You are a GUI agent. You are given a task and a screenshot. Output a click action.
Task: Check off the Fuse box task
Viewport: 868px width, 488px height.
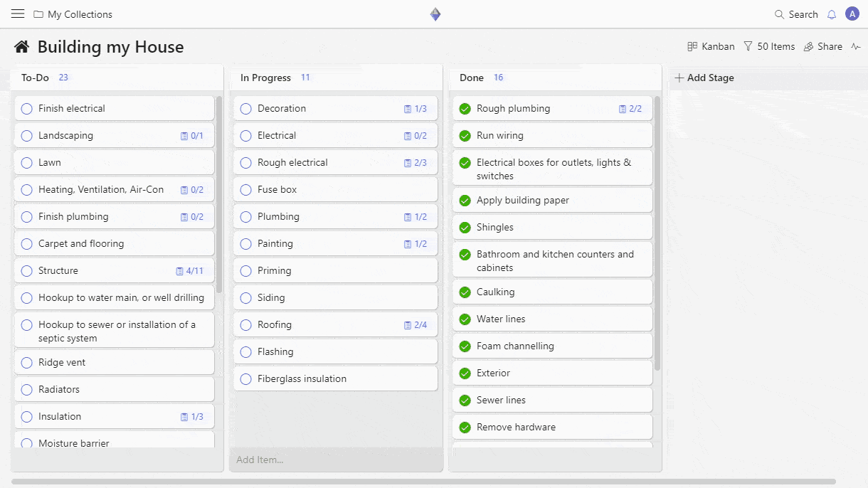[246, 190]
